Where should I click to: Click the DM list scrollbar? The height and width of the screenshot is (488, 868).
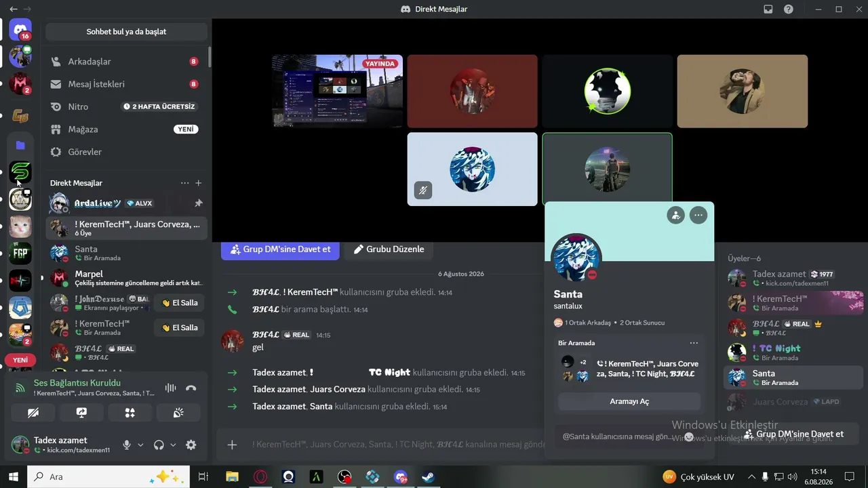coord(209,57)
